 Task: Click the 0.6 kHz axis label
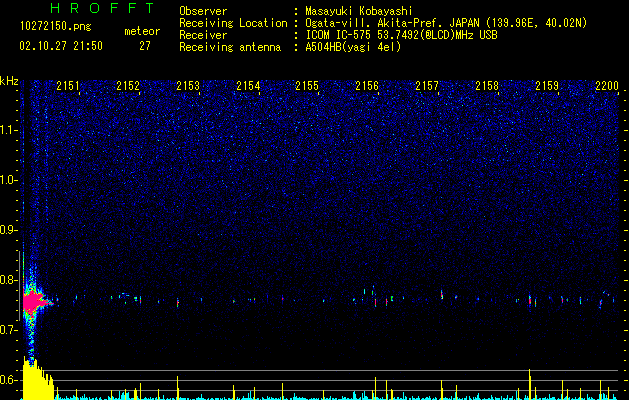[x=8, y=380]
